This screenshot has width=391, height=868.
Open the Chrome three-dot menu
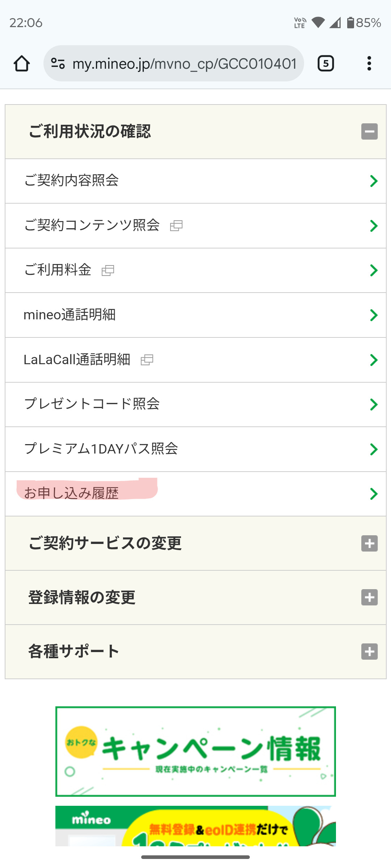coord(369,64)
